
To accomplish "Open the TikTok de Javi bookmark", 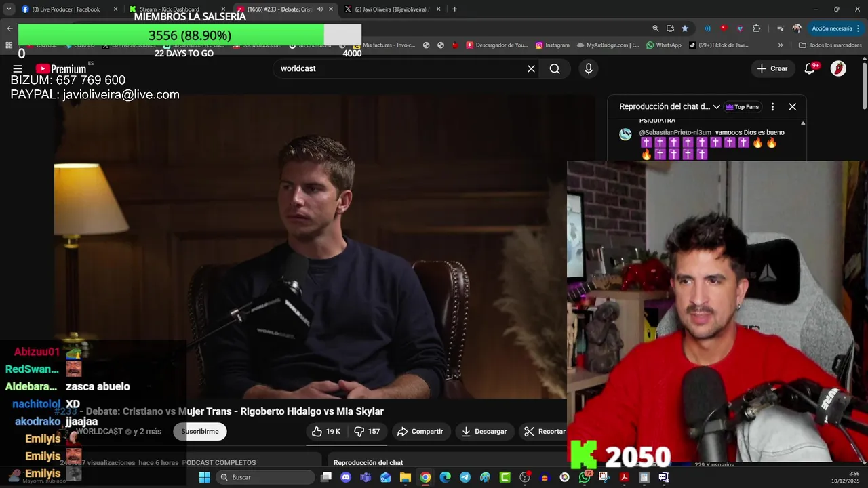I will (719, 45).
